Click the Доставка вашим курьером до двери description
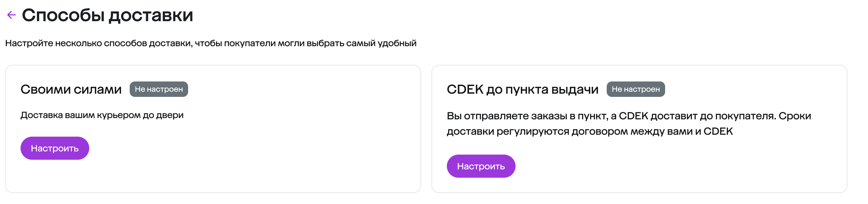868x204 pixels. pyautogui.click(x=102, y=115)
